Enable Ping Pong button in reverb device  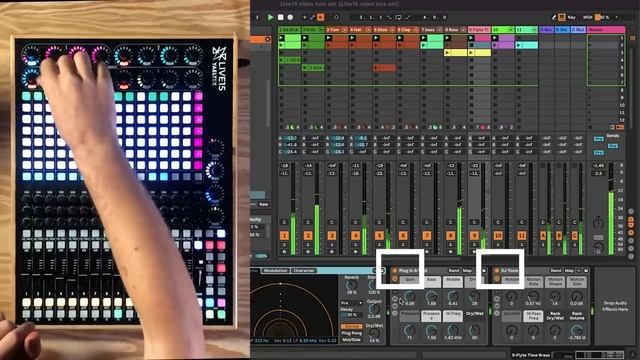(x=351, y=333)
